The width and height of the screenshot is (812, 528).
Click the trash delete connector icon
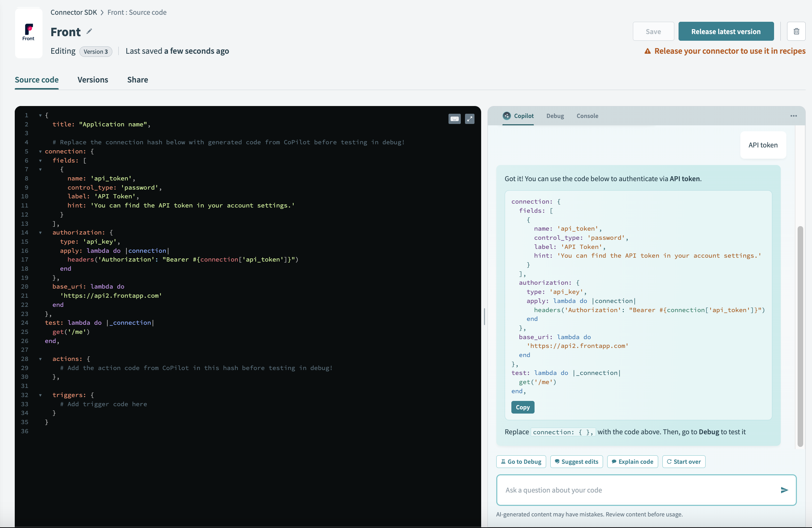pos(796,32)
